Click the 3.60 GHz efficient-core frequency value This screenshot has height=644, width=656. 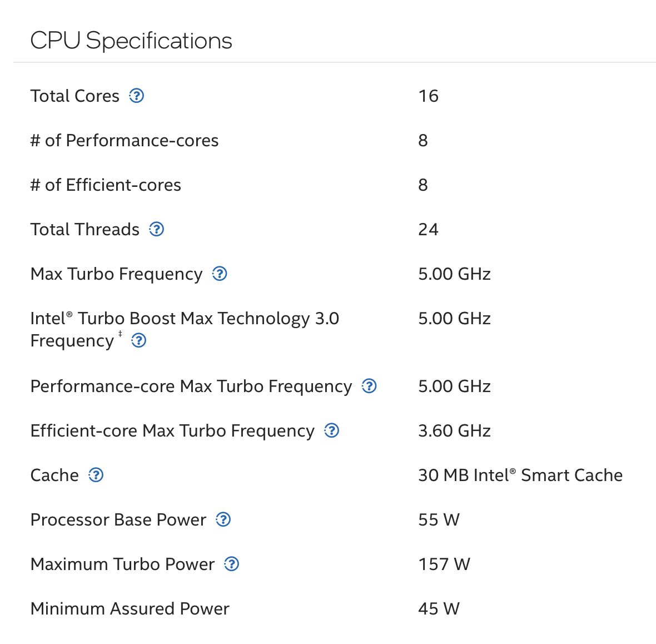(454, 431)
